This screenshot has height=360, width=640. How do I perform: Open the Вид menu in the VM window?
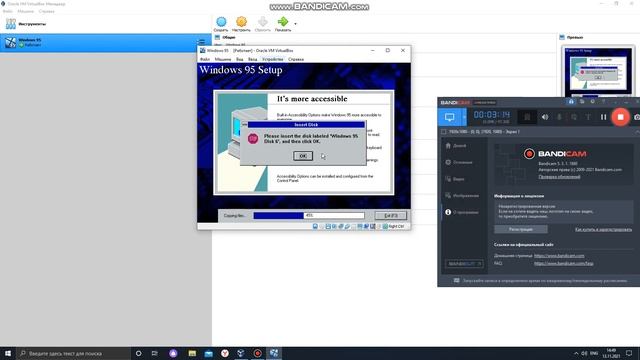tap(240, 59)
